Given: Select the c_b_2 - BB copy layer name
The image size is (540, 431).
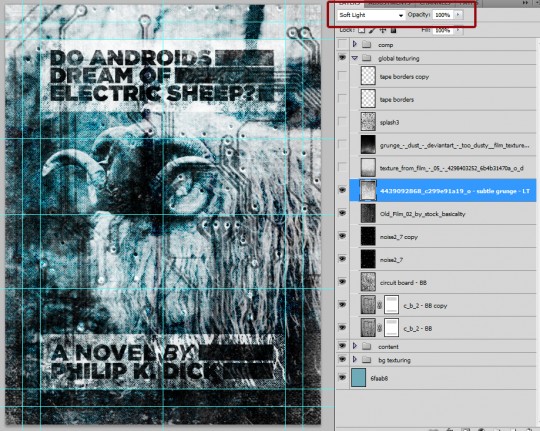Looking at the screenshot, I should [425, 306].
